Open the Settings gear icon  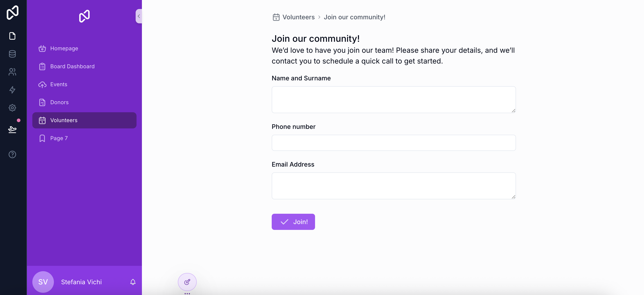click(12, 108)
